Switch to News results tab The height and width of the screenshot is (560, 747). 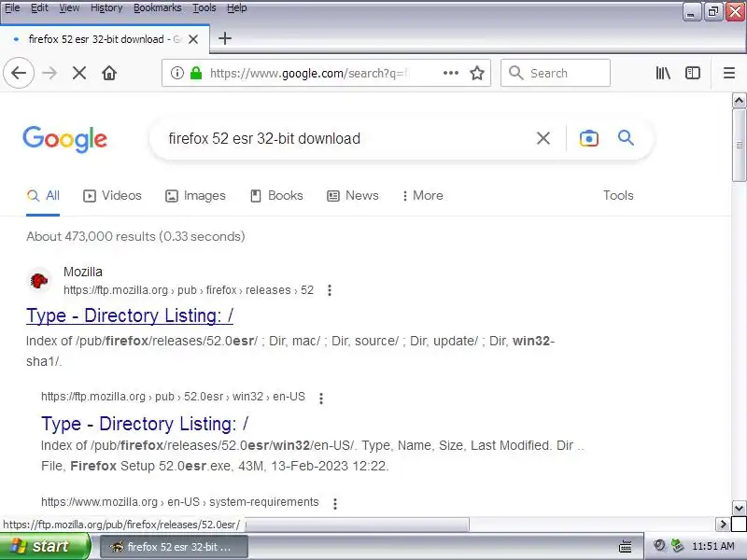tap(353, 195)
